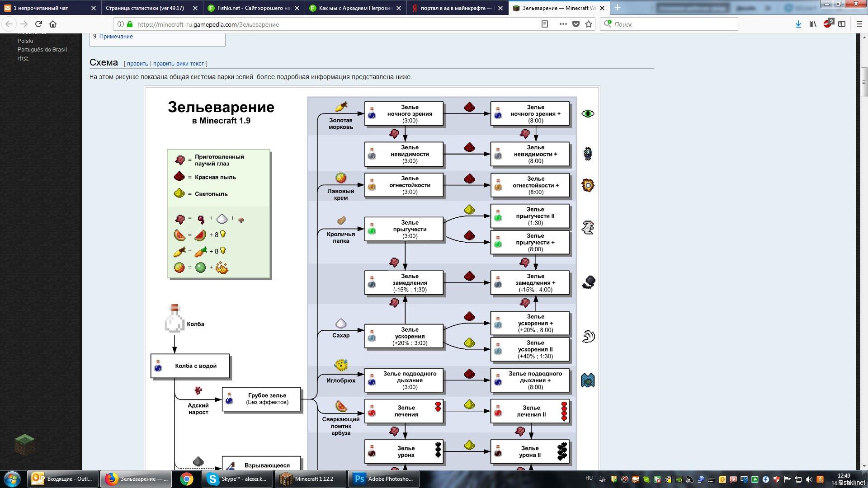Click the править section edit link
868x488 pixels.
137,64
